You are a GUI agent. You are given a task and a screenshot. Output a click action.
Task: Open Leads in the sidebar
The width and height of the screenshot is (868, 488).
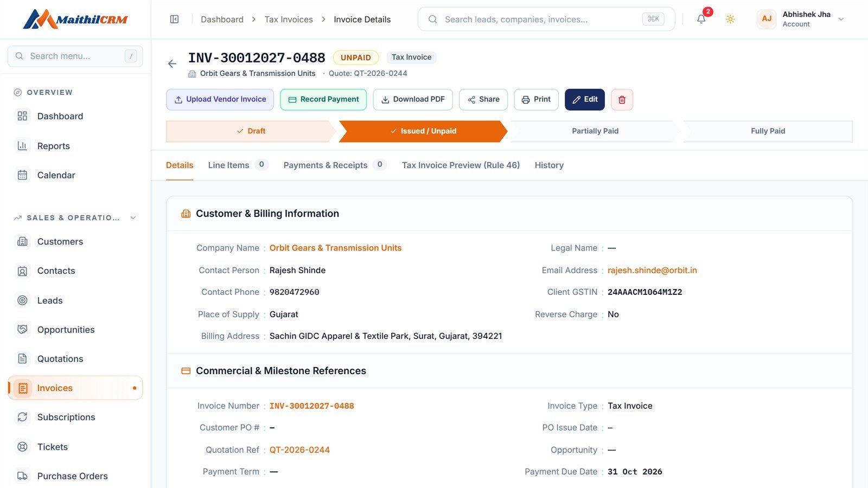[75, 300]
